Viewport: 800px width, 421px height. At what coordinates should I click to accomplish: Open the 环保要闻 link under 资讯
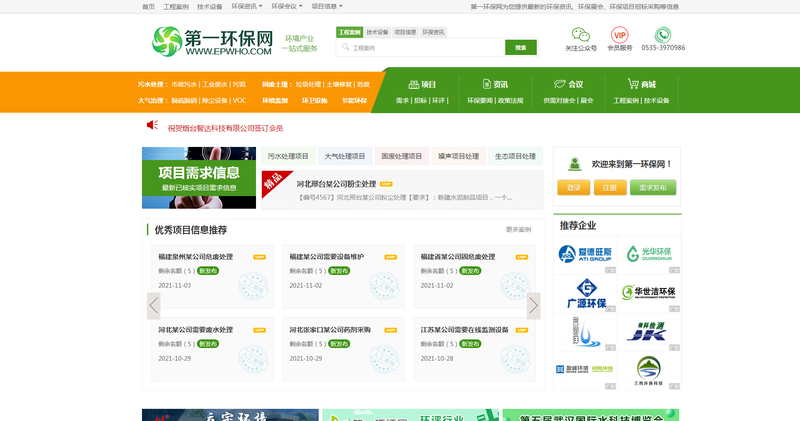pyautogui.click(x=480, y=101)
